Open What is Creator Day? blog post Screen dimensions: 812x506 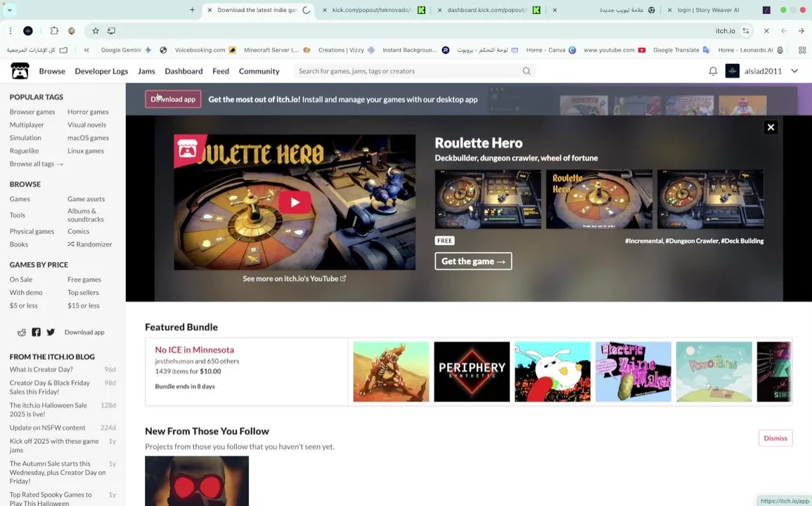click(41, 370)
